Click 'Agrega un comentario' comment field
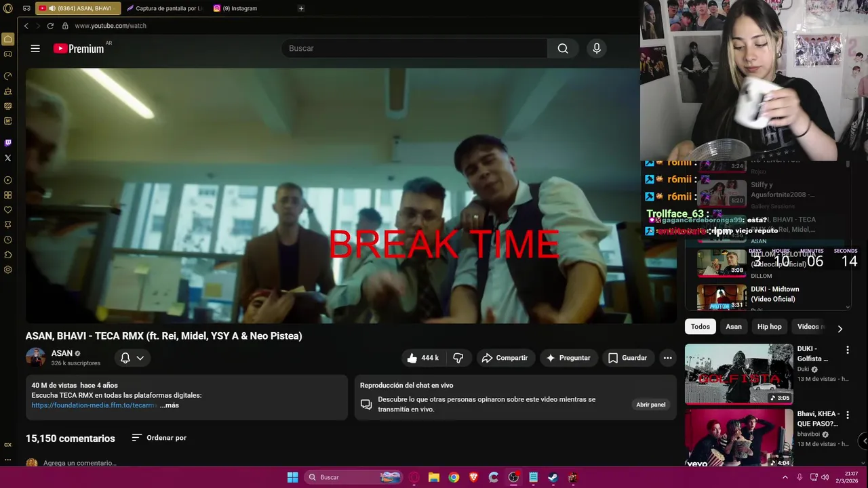The image size is (868, 488). [80, 463]
